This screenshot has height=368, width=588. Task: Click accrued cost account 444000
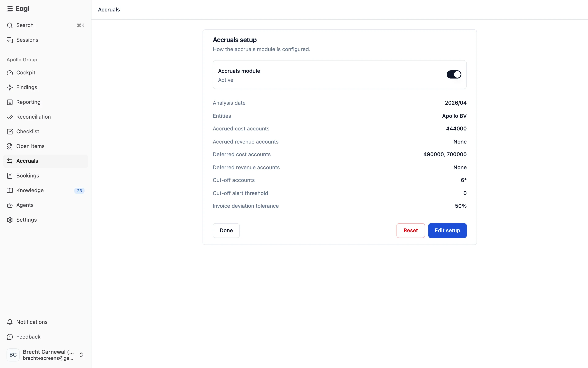click(456, 129)
